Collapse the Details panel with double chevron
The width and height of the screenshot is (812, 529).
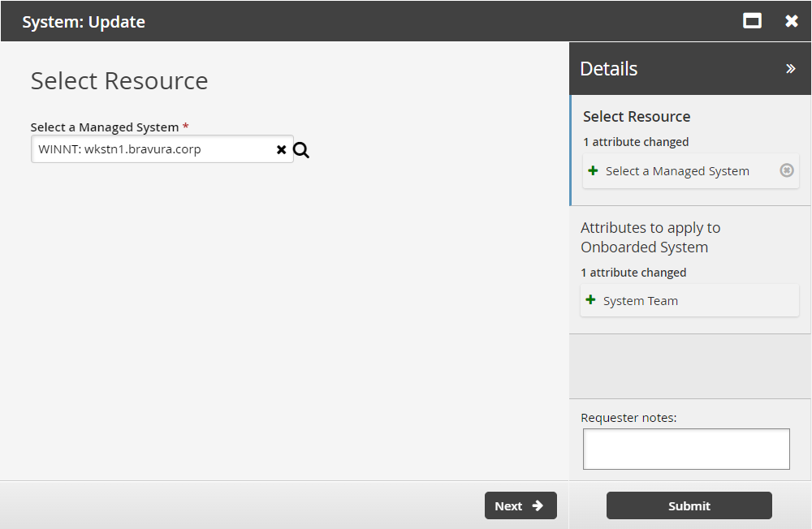tap(791, 69)
